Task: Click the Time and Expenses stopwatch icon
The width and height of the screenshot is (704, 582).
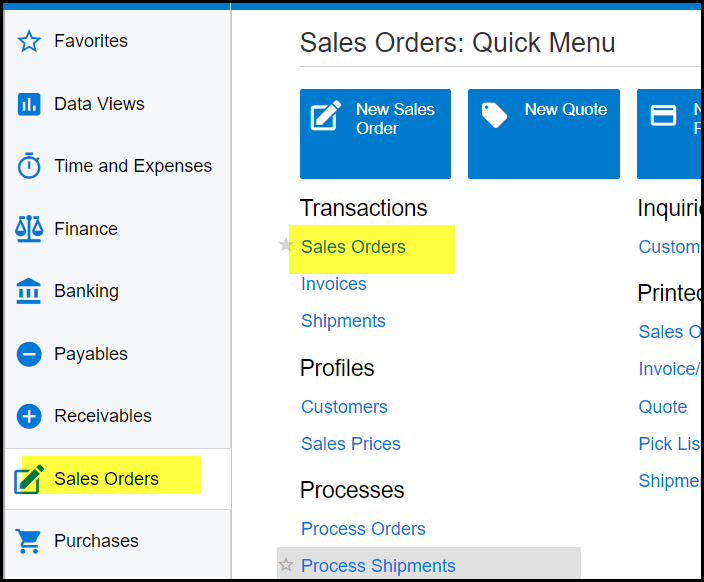Action: [x=30, y=167]
